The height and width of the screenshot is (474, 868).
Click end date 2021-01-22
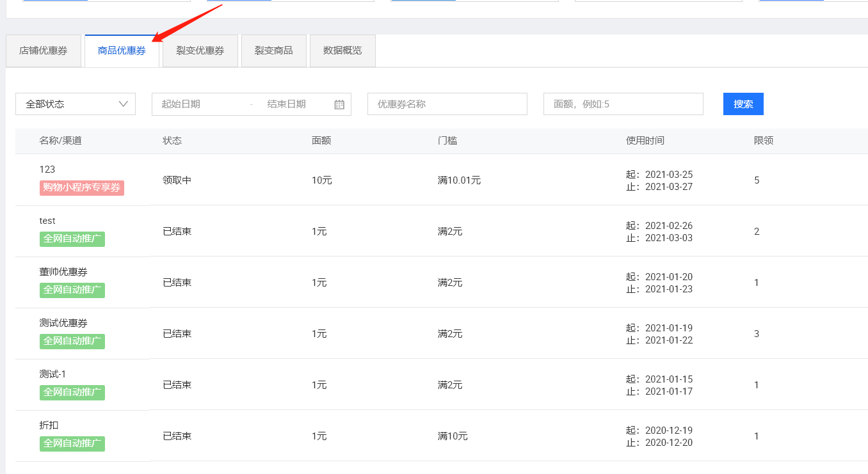pyautogui.click(x=669, y=340)
